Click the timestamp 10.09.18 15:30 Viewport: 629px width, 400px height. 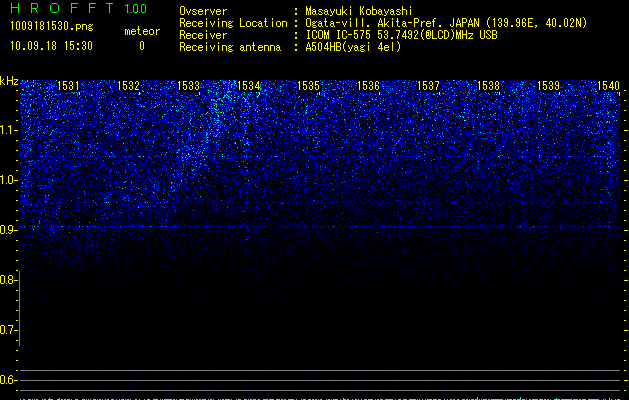[51, 46]
